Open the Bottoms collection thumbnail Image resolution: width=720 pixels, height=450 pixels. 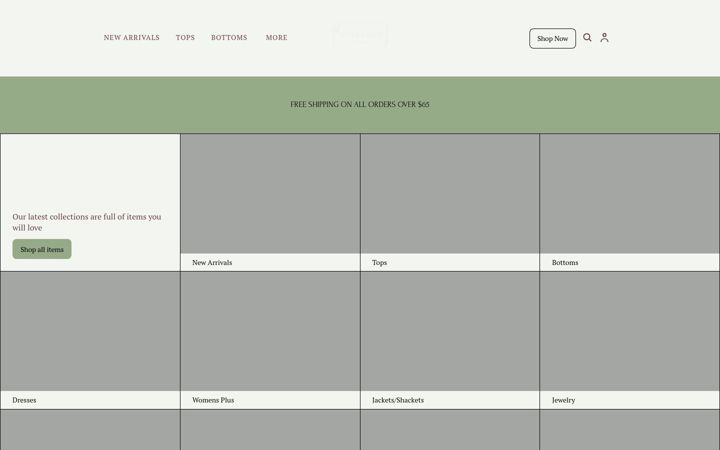pyautogui.click(x=630, y=194)
